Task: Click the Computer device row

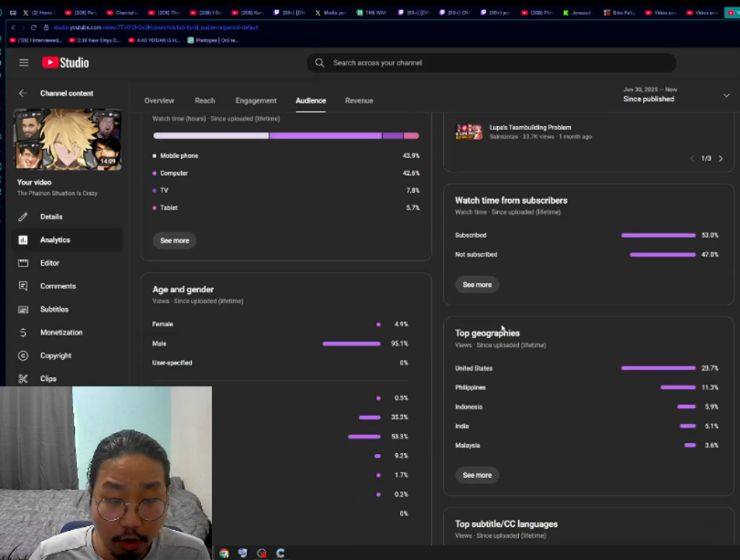Action: pos(286,174)
